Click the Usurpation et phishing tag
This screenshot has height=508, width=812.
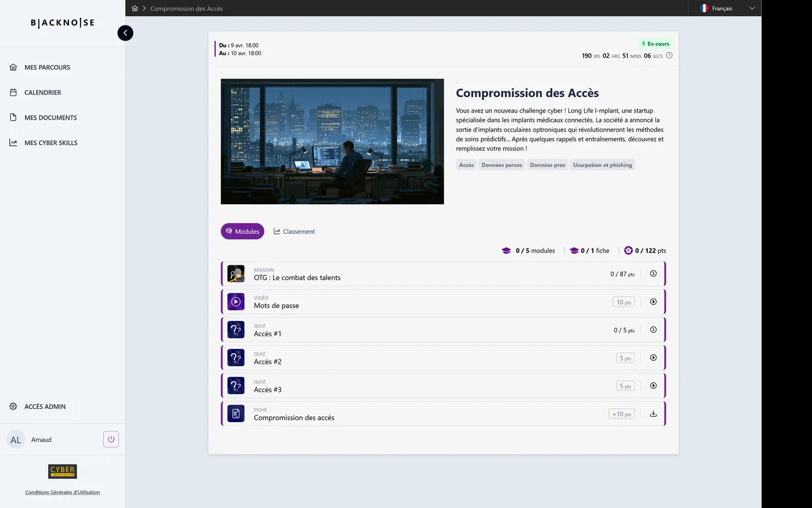[x=603, y=165]
